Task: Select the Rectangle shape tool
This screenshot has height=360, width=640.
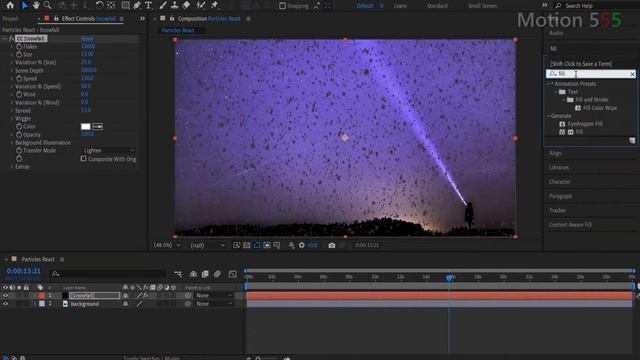Action: pyautogui.click(x=126, y=5)
